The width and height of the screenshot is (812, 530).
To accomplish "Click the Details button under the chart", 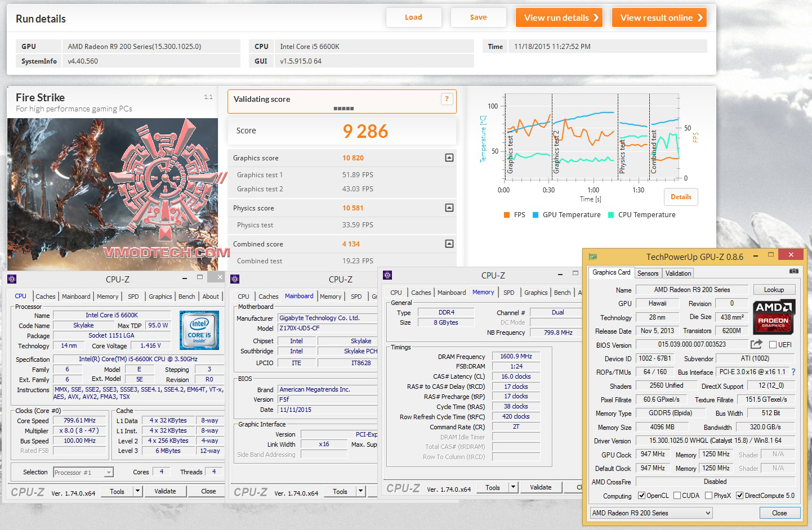I will 681,197.
